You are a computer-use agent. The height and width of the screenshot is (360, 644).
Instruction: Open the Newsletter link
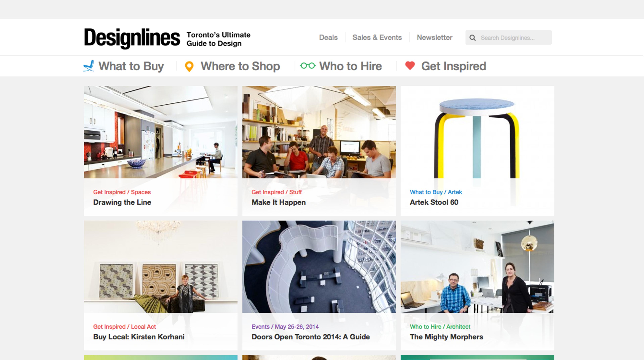[x=435, y=38]
